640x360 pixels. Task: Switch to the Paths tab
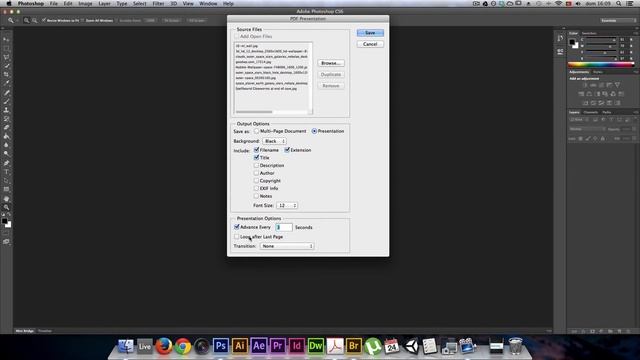click(x=607, y=112)
